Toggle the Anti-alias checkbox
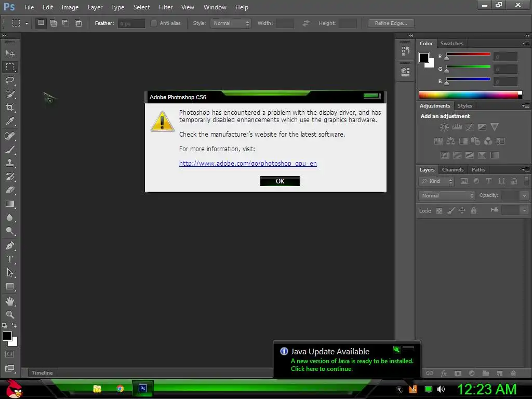532x399 pixels. [x=154, y=23]
